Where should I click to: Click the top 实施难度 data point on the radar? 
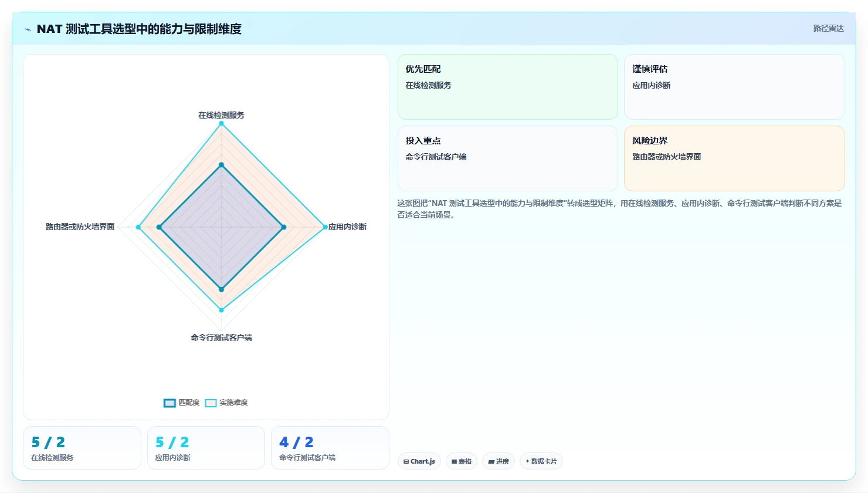pos(221,123)
